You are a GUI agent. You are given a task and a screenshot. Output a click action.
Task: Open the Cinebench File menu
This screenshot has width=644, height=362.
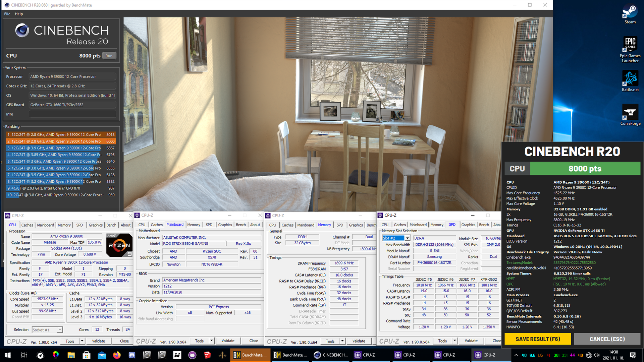click(x=7, y=14)
